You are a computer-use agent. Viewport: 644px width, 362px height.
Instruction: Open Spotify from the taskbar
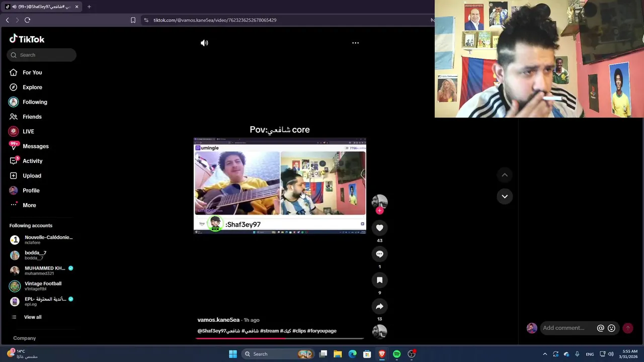coord(396,354)
